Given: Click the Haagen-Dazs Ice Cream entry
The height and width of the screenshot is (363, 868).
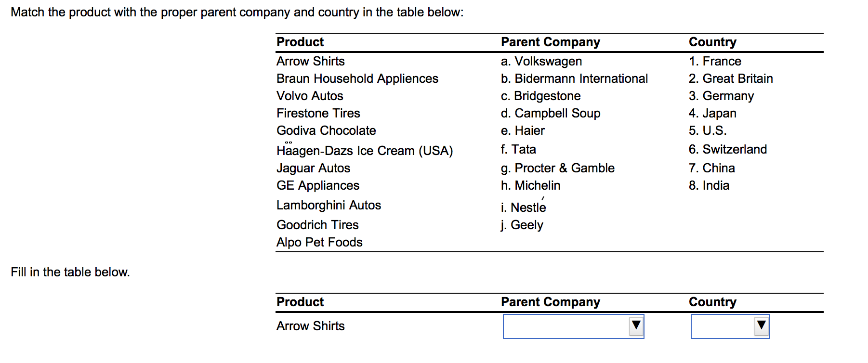Looking at the screenshot, I should click(x=365, y=151).
